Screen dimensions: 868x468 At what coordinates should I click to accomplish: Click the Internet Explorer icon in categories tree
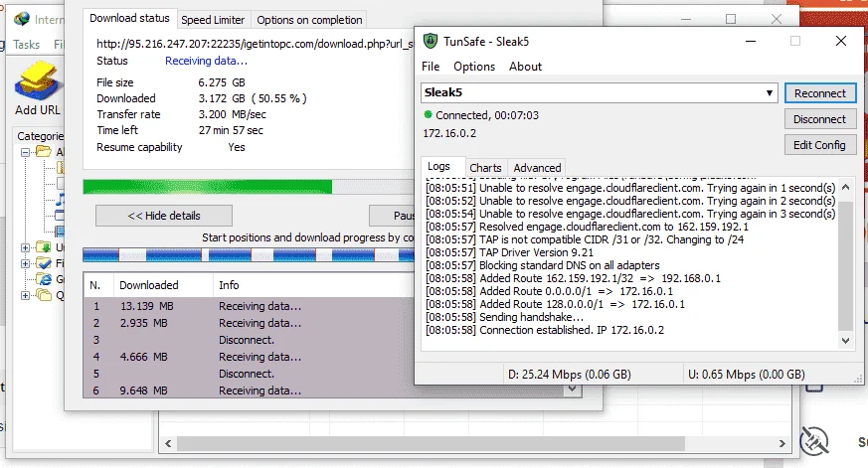point(45,279)
